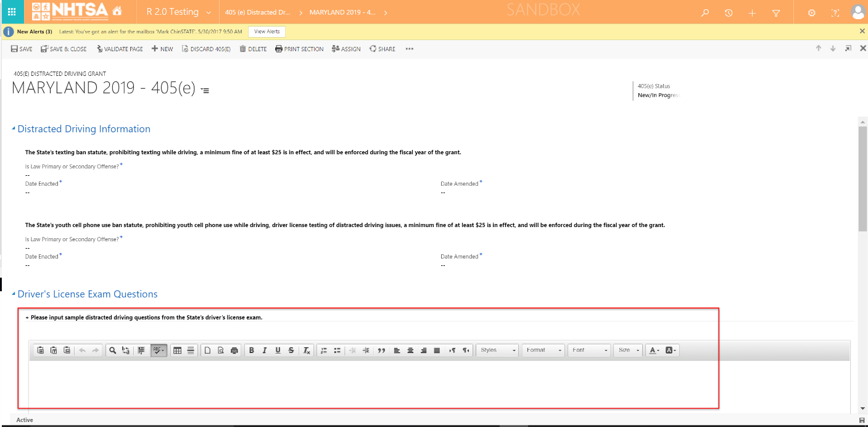Click SHARE command
This screenshot has height=427, width=868.
[382, 49]
